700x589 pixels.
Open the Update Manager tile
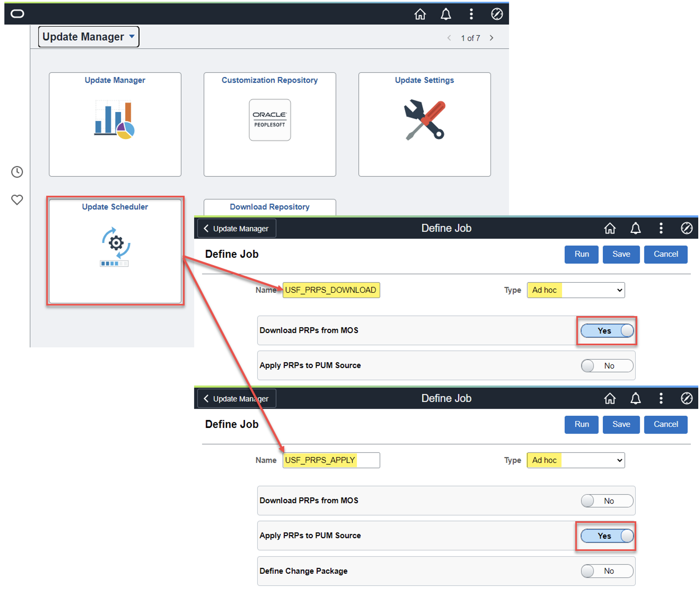point(115,124)
